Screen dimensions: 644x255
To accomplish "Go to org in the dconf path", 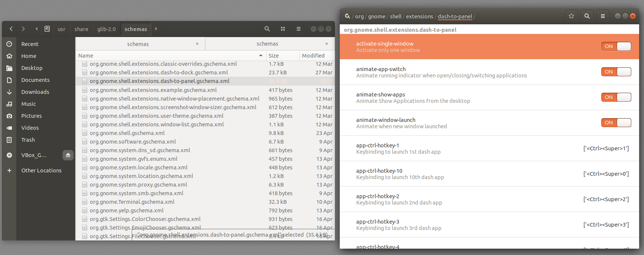I will click(x=359, y=16).
